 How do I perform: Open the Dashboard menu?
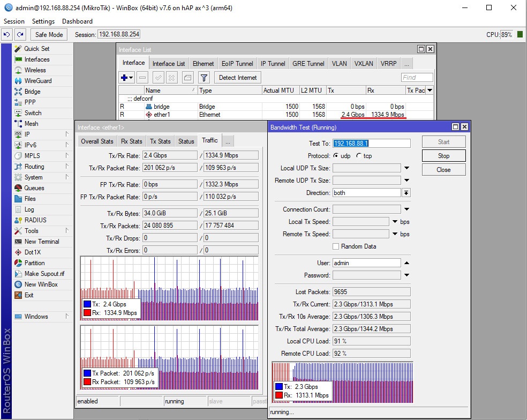77,21
